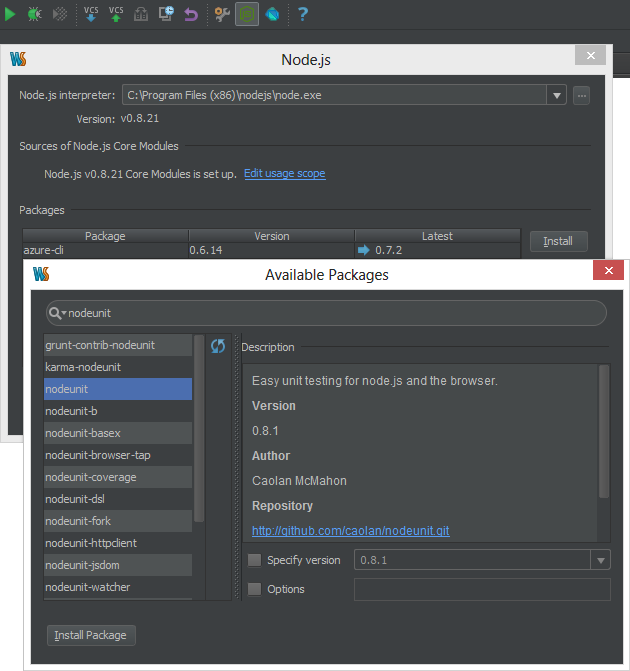Click the nodeunit search field
The height and width of the screenshot is (671, 630).
(326, 313)
